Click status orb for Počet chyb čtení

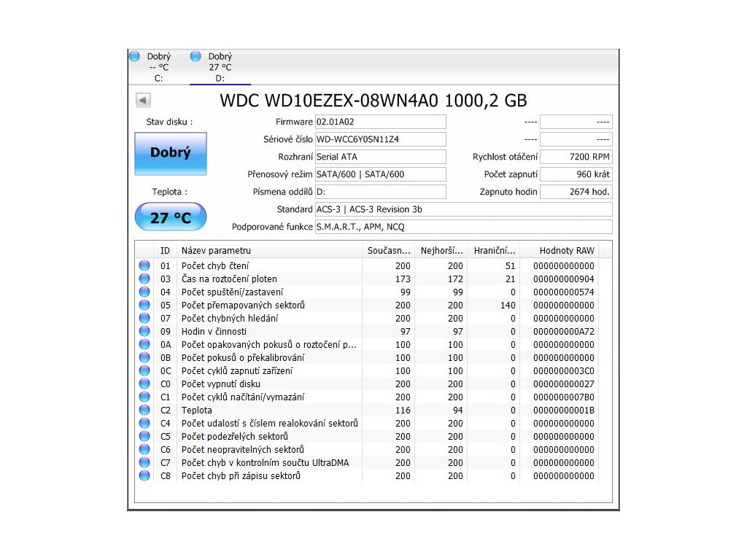point(144,265)
